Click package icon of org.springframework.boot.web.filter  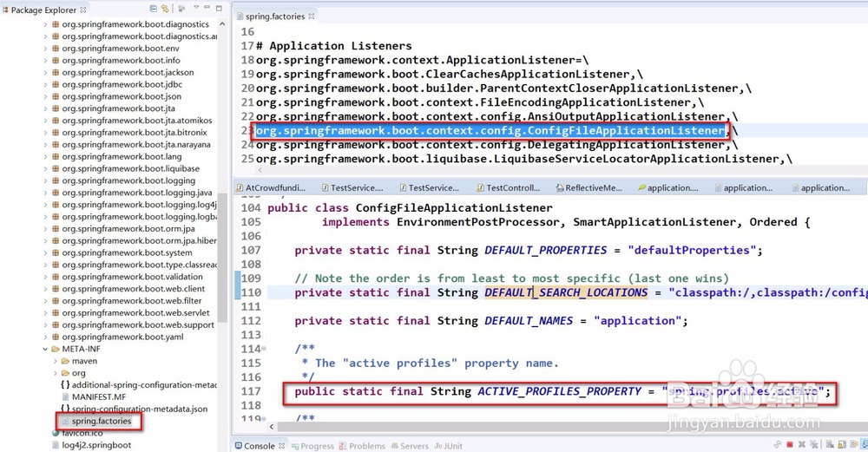pyautogui.click(x=56, y=301)
